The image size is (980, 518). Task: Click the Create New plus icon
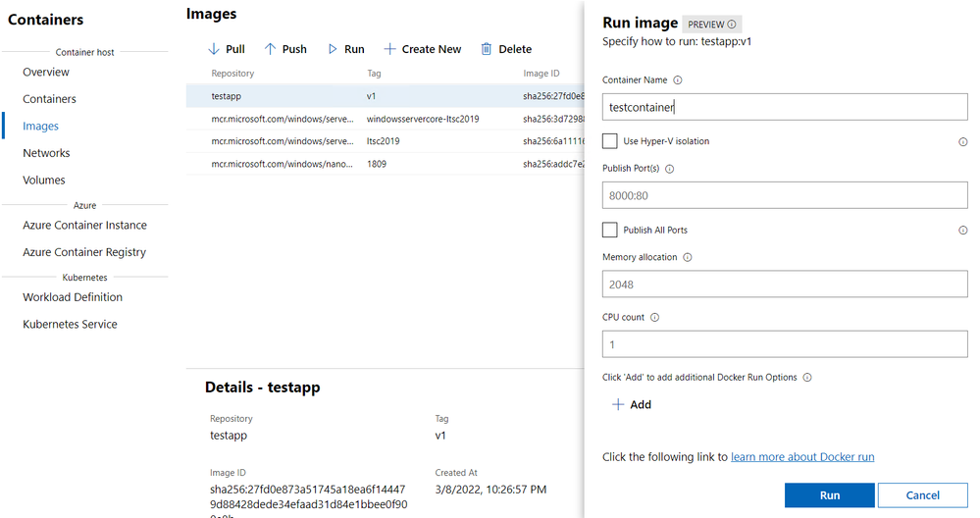pos(389,49)
